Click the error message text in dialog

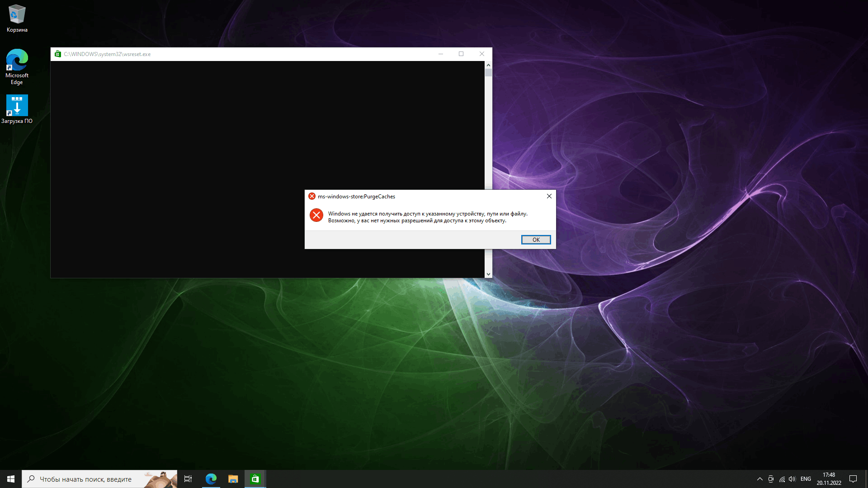click(x=428, y=217)
